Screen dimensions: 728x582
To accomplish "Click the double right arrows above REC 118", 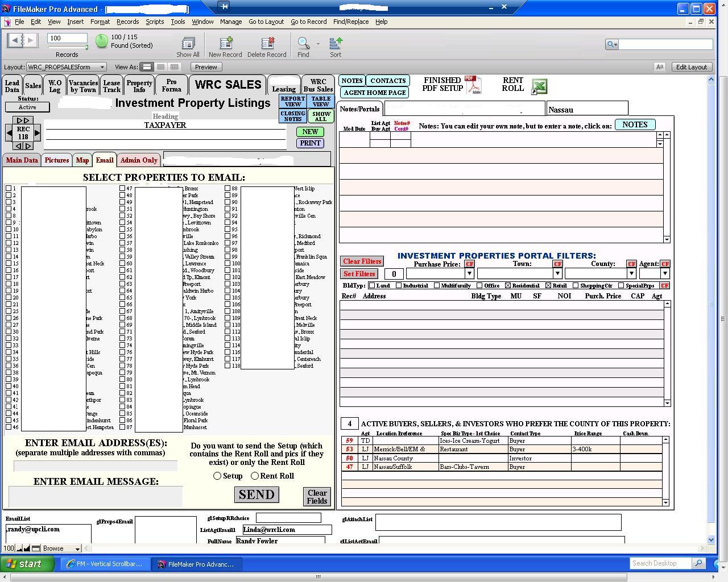I will pos(23,120).
